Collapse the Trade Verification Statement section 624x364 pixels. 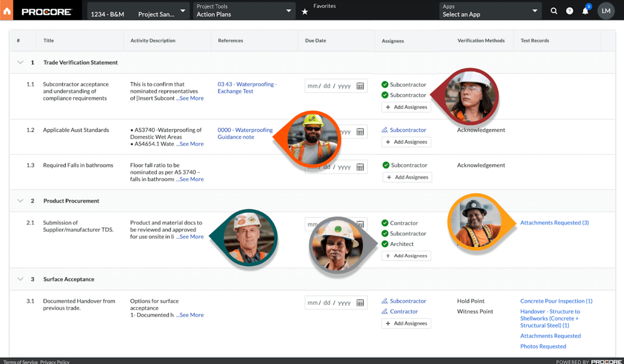21,62
